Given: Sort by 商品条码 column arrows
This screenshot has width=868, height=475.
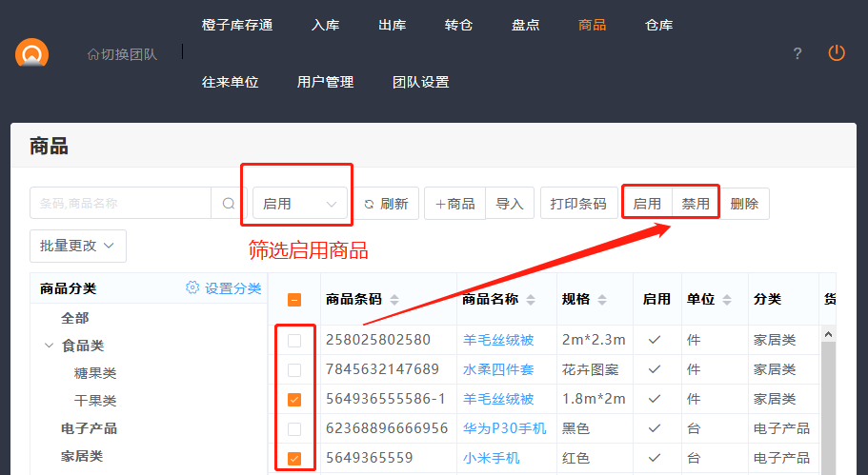Looking at the screenshot, I should click(394, 300).
